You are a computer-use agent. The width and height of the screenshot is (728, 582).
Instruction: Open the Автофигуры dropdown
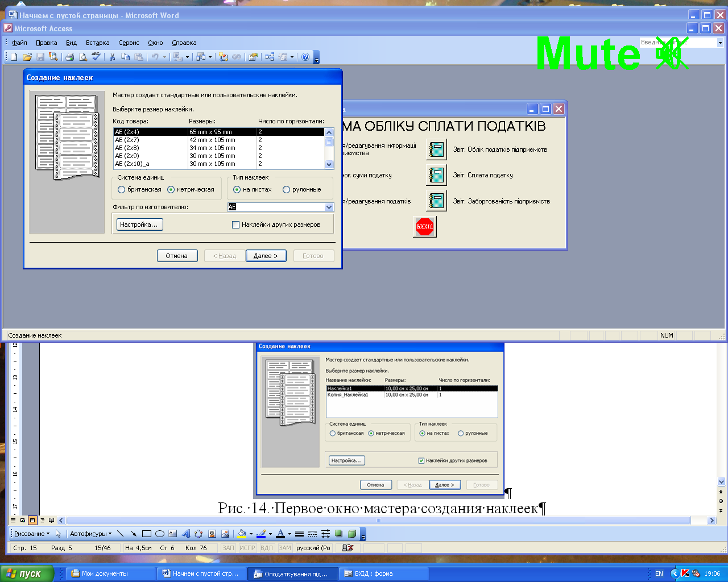90,534
